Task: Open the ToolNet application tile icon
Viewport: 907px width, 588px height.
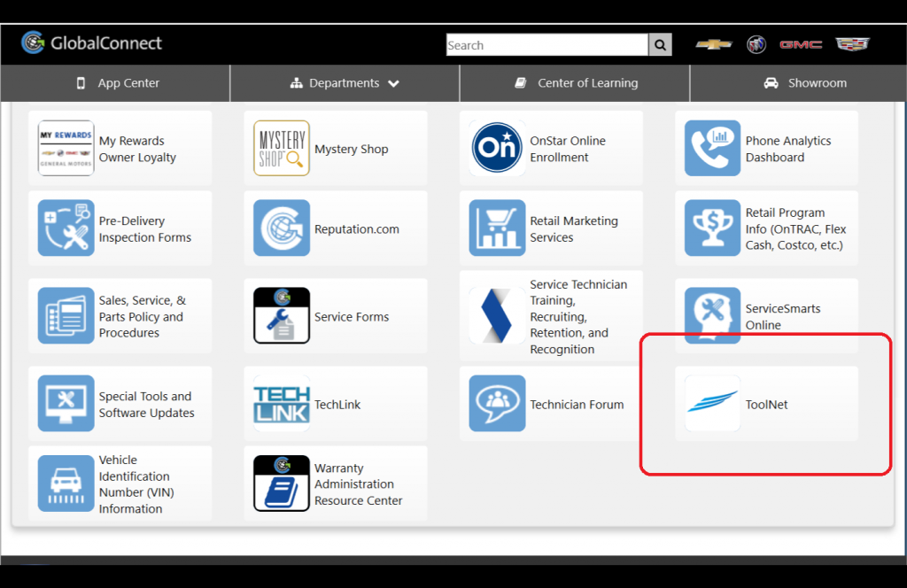Action: point(712,404)
